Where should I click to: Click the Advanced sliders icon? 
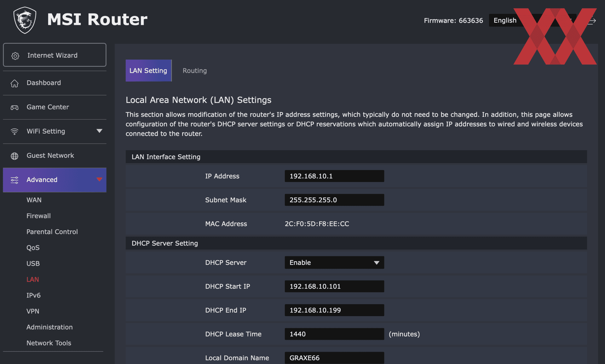(x=14, y=180)
